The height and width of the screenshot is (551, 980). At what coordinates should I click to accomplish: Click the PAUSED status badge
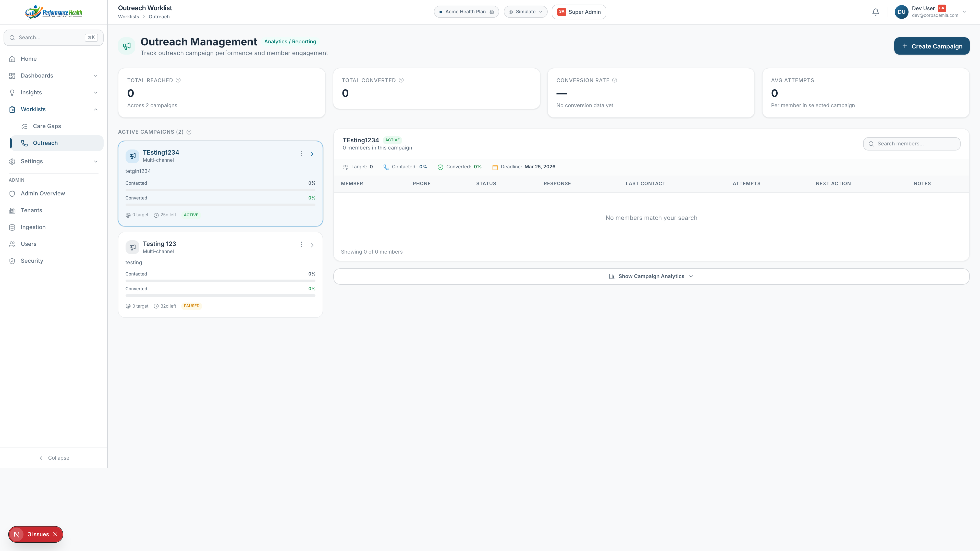191,306
